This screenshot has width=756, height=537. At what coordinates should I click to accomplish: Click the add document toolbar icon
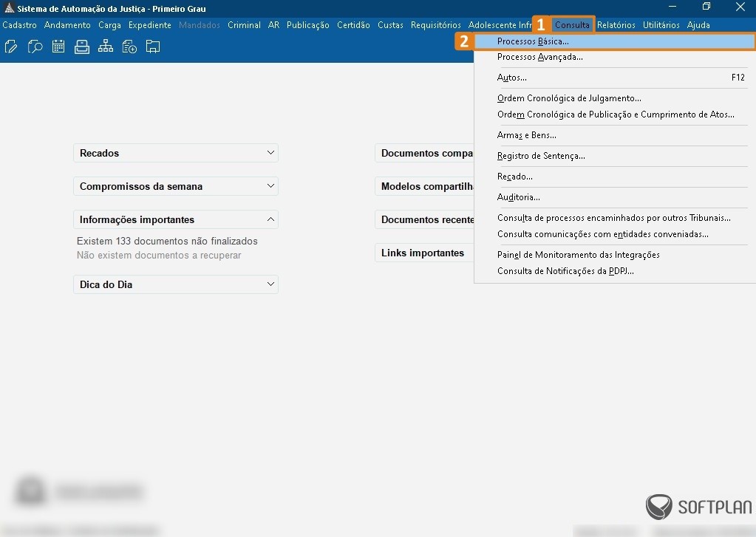click(x=129, y=47)
